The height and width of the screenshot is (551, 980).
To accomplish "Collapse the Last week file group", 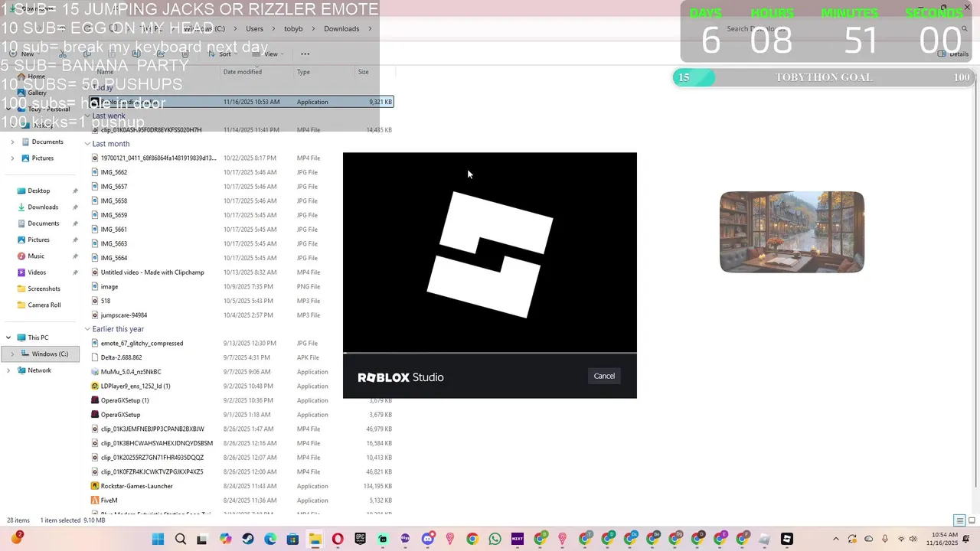I will [x=87, y=116].
